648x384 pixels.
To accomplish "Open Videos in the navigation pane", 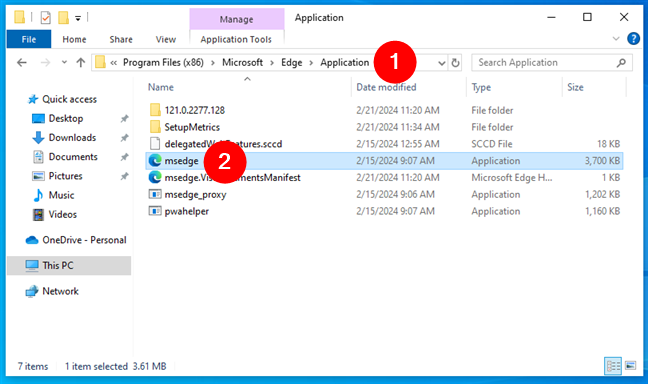I will [62, 215].
